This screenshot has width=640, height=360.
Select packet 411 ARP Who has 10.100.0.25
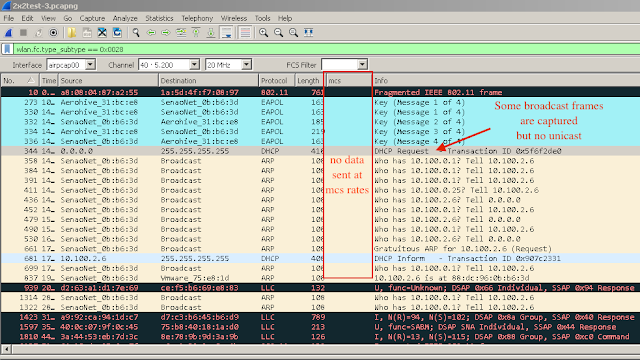(x=320, y=190)
